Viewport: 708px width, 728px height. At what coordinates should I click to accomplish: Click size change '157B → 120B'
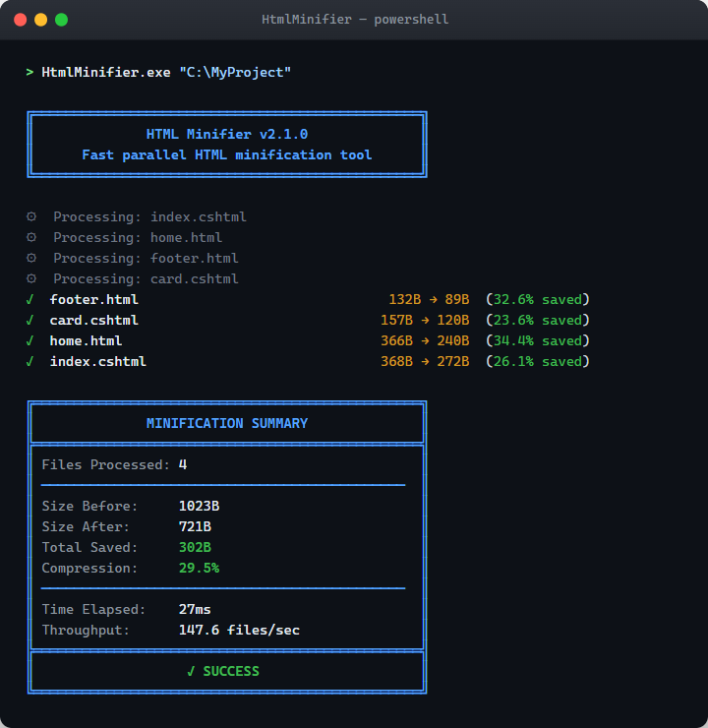point(425,321)
